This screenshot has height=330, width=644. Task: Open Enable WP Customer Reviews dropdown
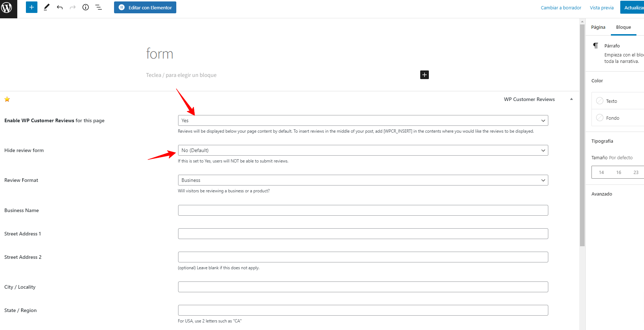pos(363,120)
